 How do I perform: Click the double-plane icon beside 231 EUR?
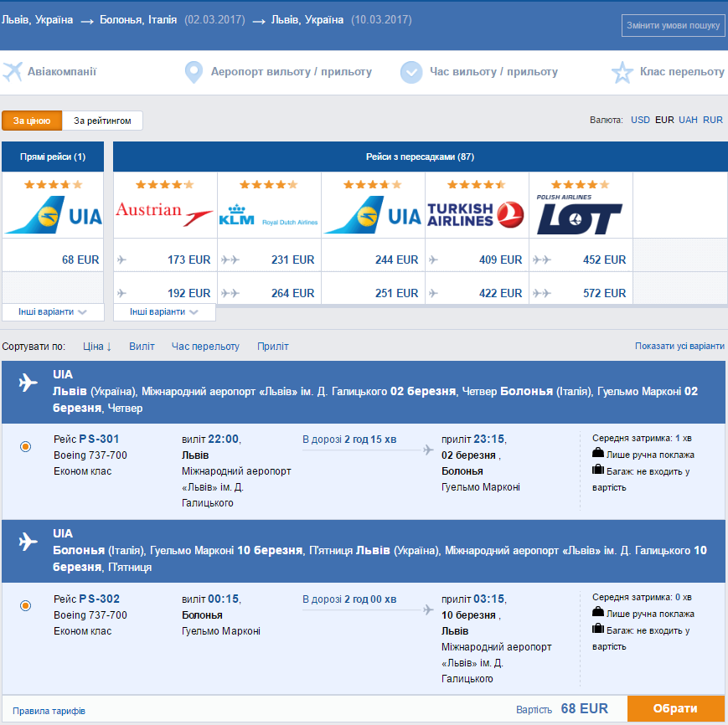pyautogui.click(x=230, y=260)
